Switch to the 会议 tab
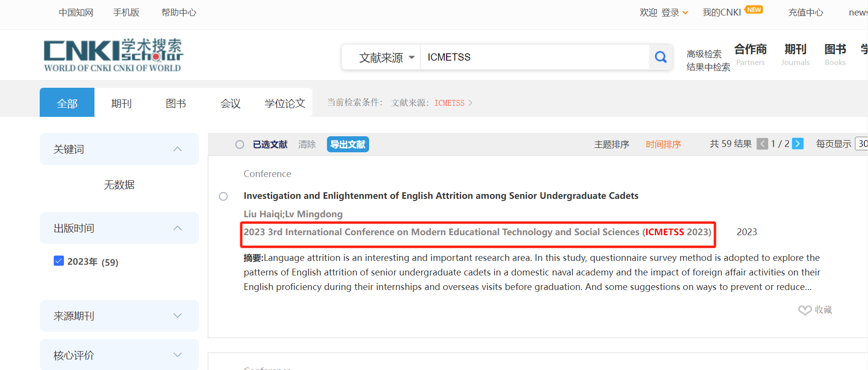Viewport: 868px width, 370px height. pos(231,103)
